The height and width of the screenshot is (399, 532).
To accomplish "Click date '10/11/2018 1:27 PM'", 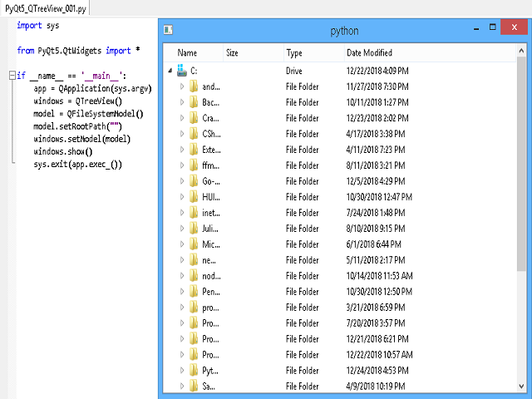I will pos(377,102).
